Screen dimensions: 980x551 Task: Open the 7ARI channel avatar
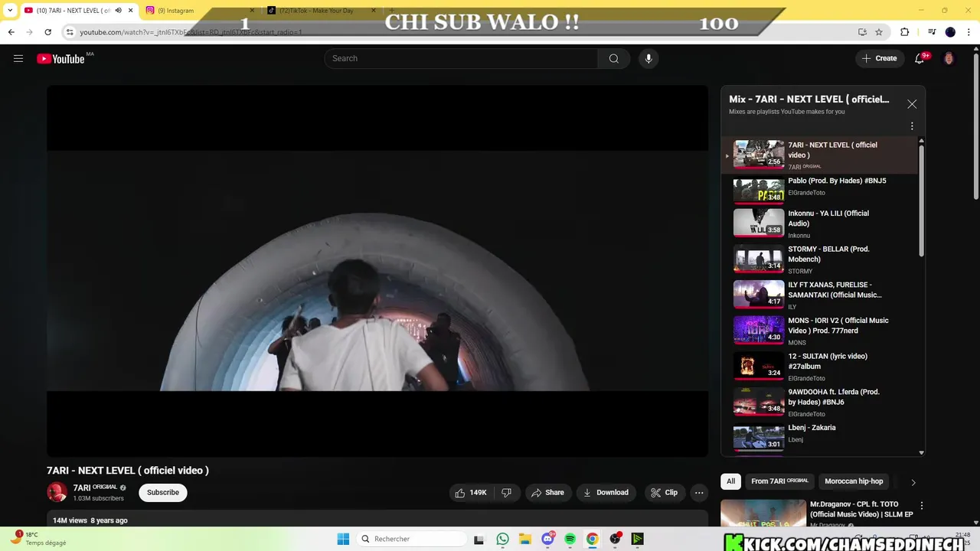[x=57, y=493]
